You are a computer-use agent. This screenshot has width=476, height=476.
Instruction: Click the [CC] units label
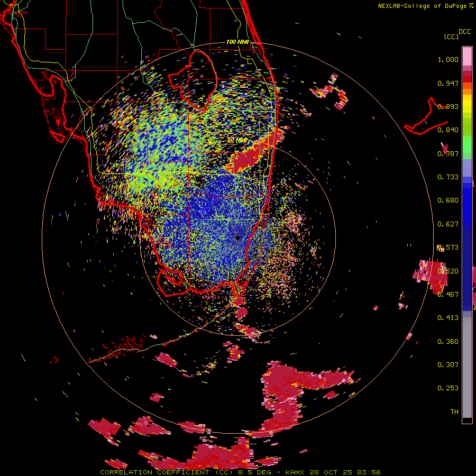click(x=451, y=36)
